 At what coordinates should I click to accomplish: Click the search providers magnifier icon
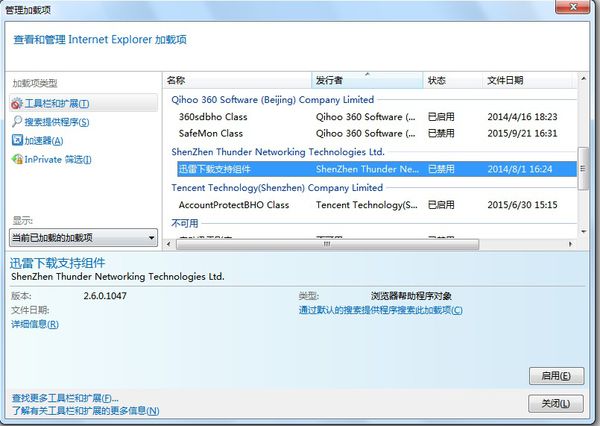[x=17, y=122]
